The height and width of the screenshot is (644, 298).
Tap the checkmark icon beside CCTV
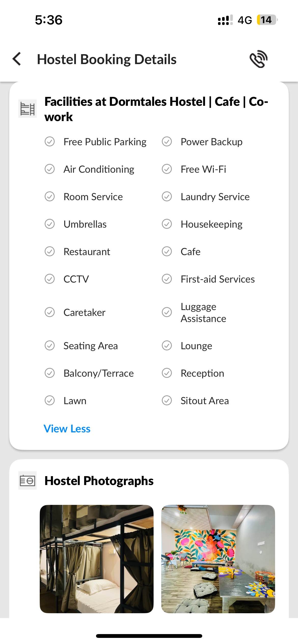tap(50, 279)
